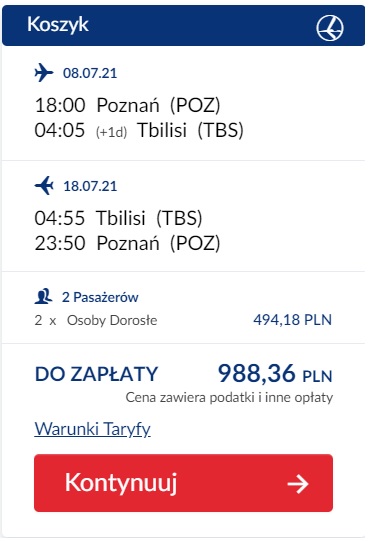Select the 04:55 Tbilisi (TBS) return departure
The width and height of the screenshot is (369, 541).
tap(118, 218)
